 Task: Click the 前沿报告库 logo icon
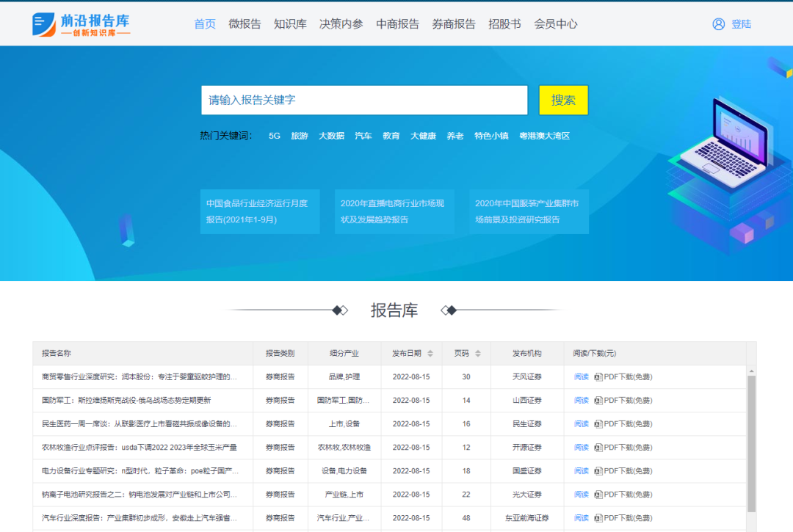coord(43,23)
